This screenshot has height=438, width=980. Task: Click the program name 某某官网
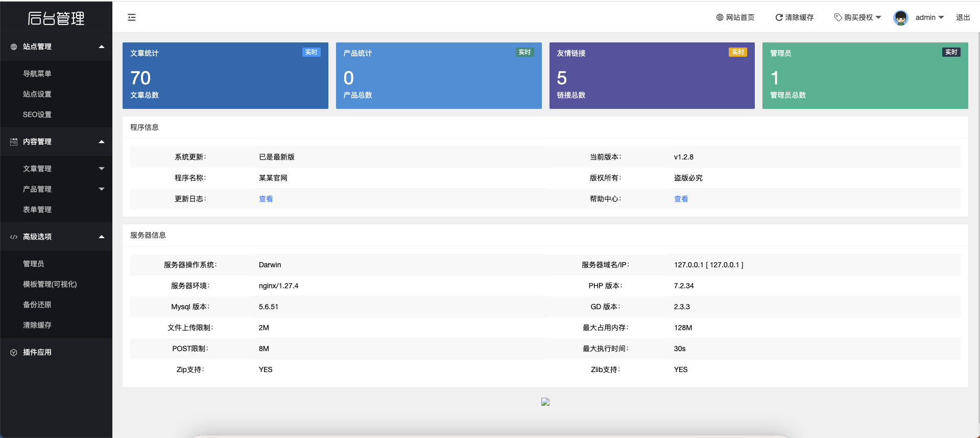(x=273, y=178)
